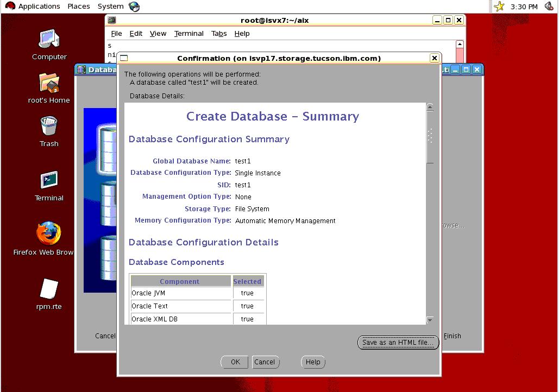Click the Global Database Name value test1
The height and width of the screenshot is (392, 559).
243,161
